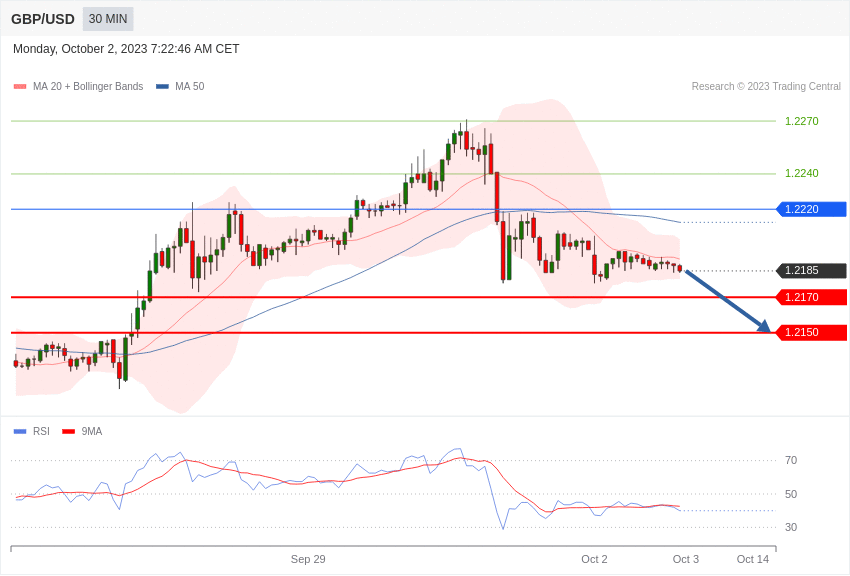Click the Oct 3 date axis label
850x576 pixels.
(686, 559)
